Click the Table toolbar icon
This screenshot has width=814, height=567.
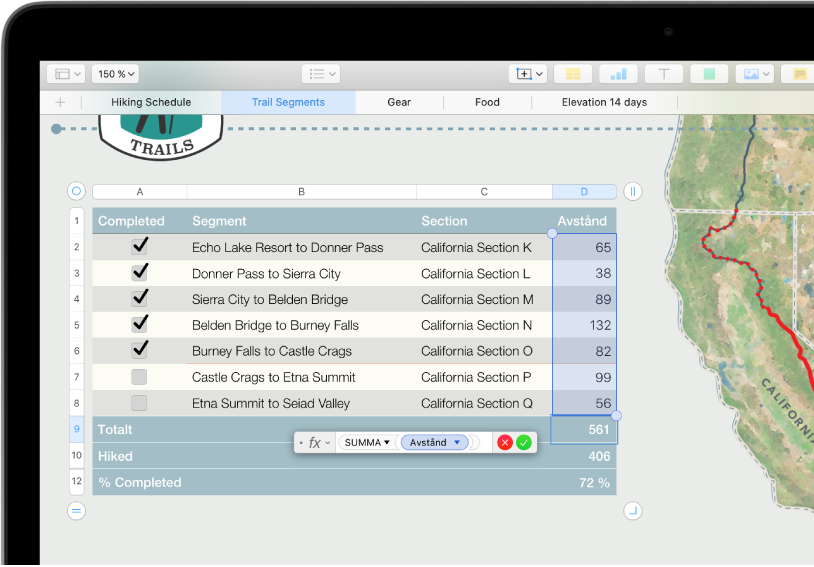coord(573,74)
